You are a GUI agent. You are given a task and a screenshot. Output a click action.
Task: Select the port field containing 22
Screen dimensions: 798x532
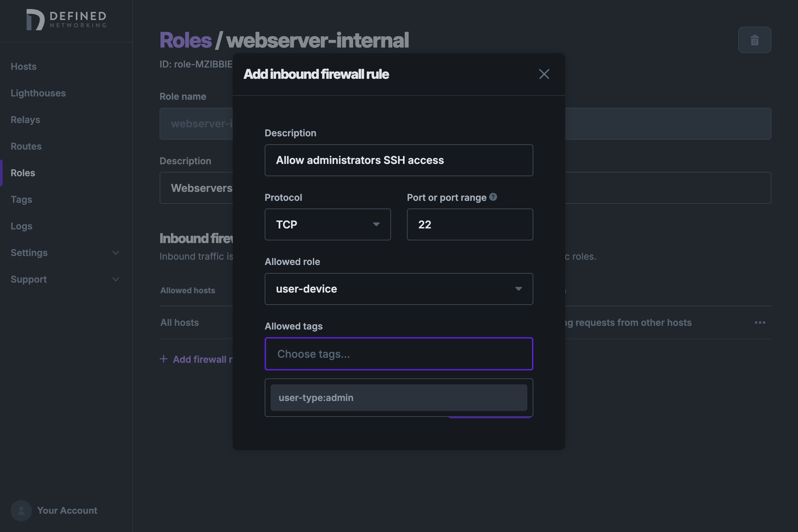(x=469, y=224)
